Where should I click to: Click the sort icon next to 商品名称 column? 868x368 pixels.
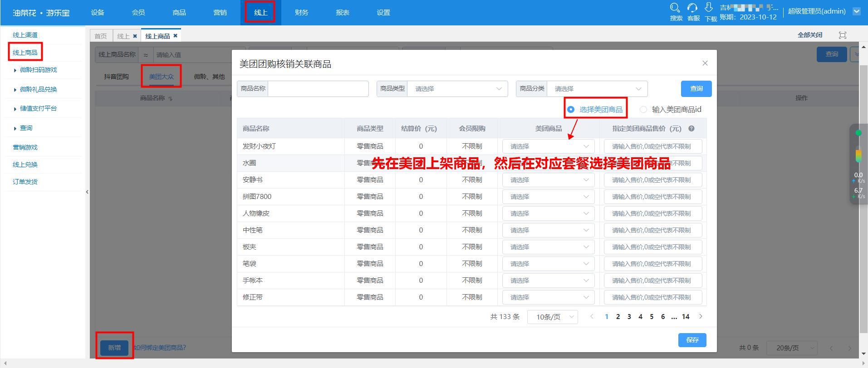[171, 98]
